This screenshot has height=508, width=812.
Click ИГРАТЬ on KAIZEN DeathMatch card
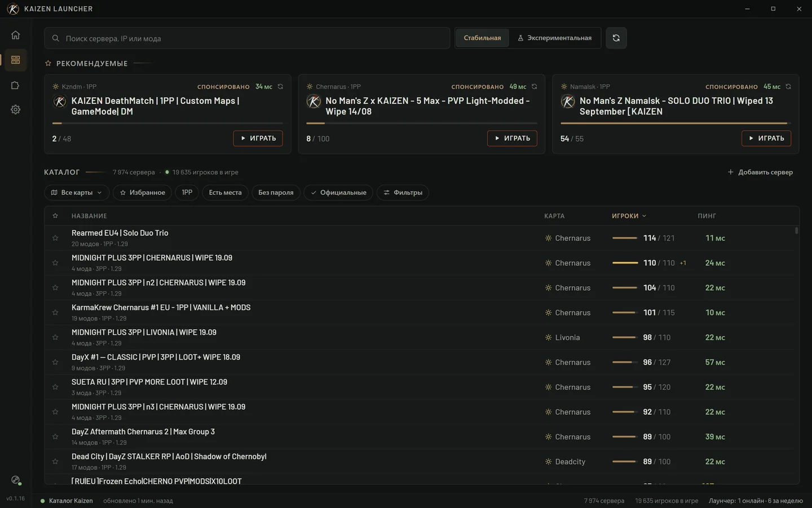pos(258,138)
